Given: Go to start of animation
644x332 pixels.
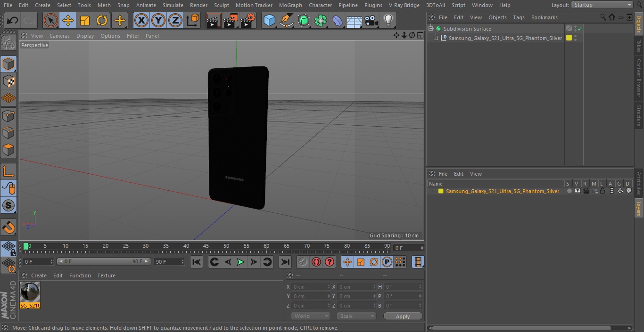Looking at the screenshot, I should click(x=197, y=262).
